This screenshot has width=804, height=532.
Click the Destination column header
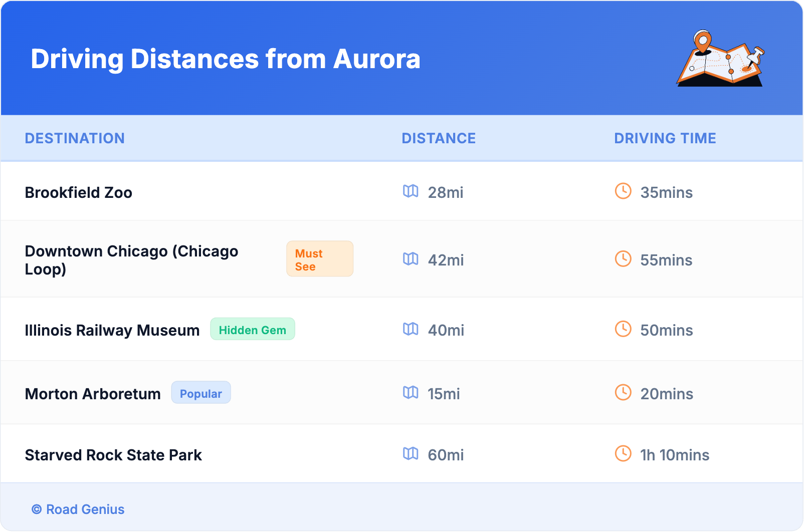pos(75,138)
